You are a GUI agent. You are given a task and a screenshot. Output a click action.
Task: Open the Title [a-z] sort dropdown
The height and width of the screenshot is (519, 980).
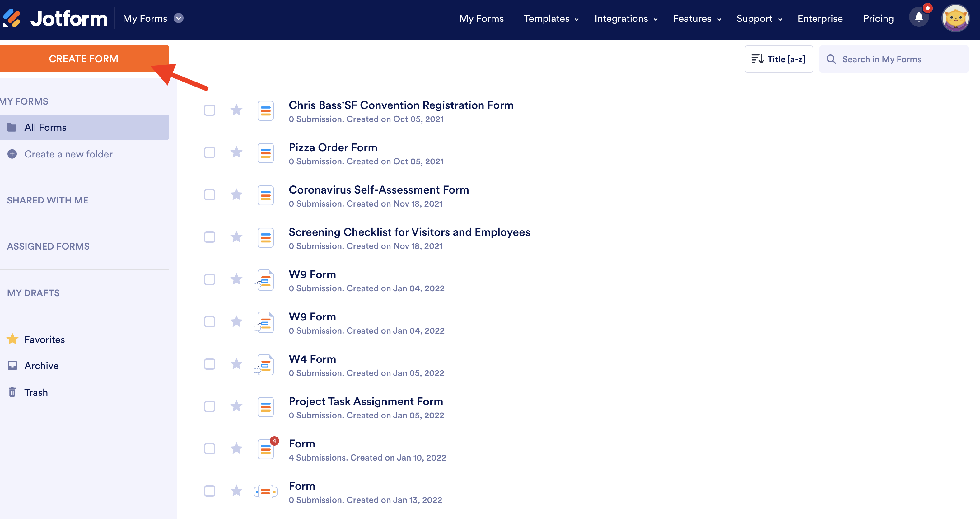pyautogui.click(x=778, y=59)
